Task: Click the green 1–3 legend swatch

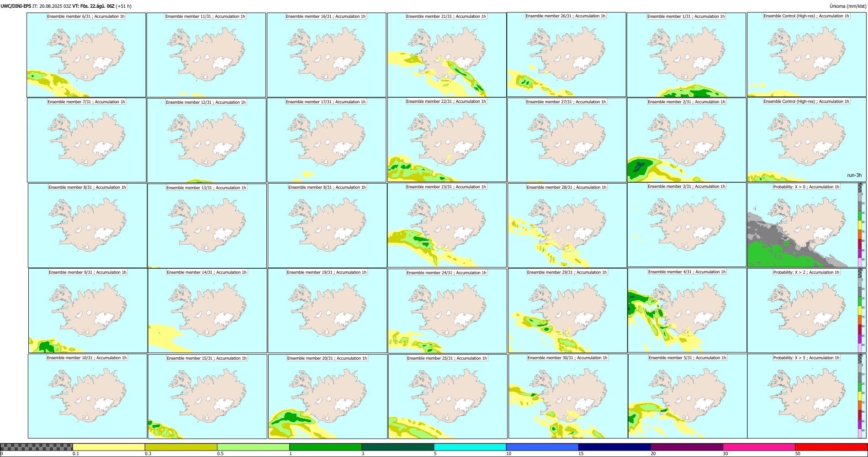Action: pos(325,447)
